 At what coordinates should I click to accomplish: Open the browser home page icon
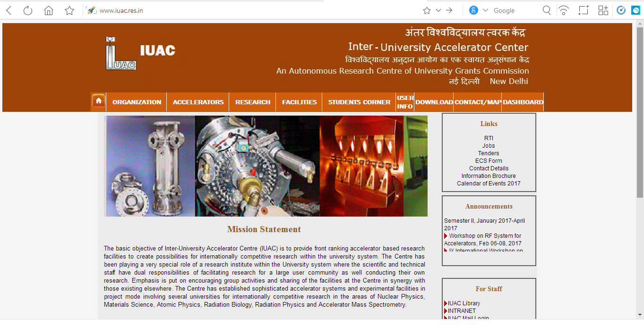click(x=49, y=10)
